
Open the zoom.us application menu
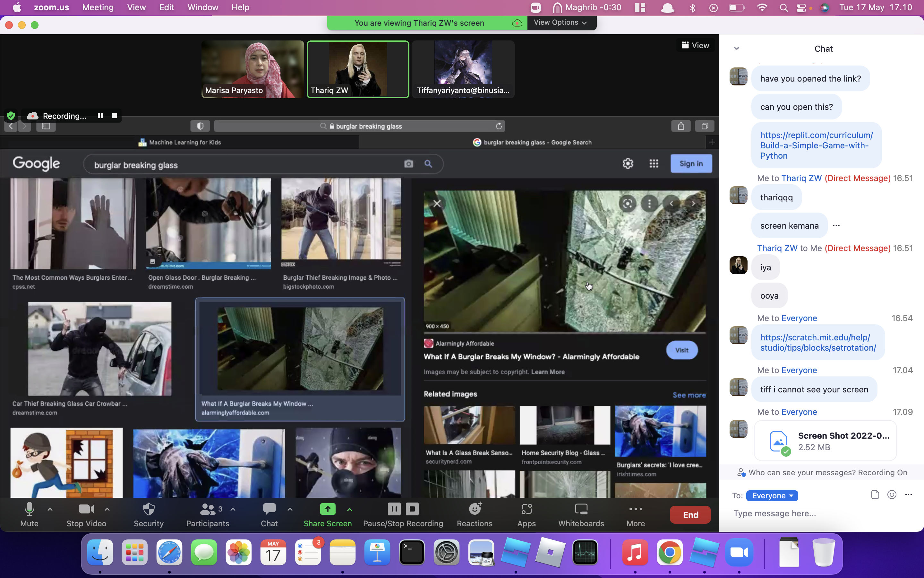52,7
